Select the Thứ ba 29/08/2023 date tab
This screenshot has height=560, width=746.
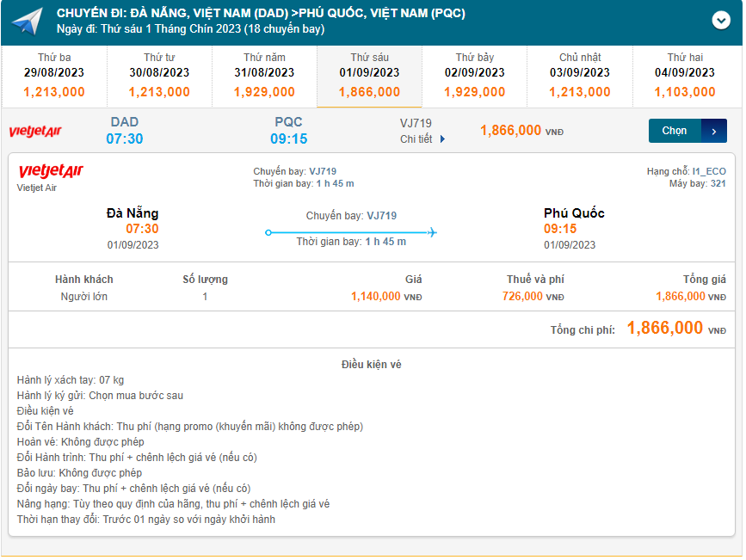click(54, 75)
